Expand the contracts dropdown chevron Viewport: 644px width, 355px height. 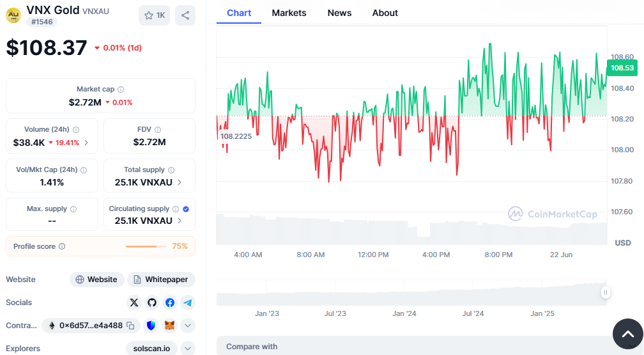tap(188, 326)
